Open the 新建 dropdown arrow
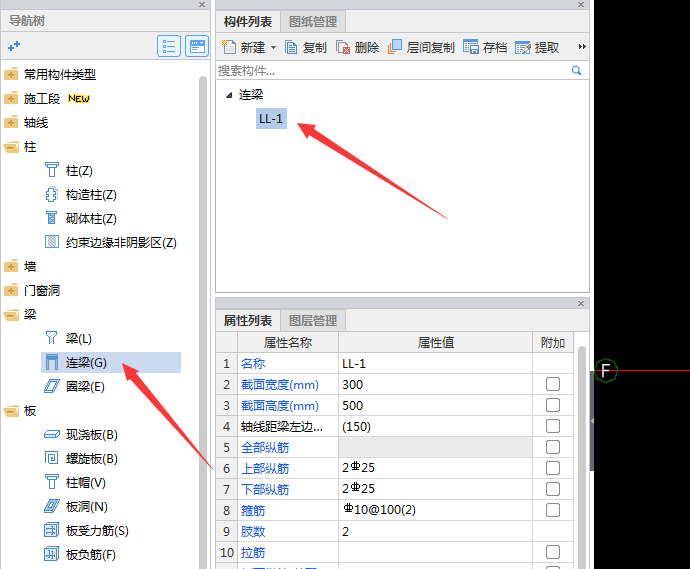The image size is (690, 569). pyautogui.click(x=273, y=47)
